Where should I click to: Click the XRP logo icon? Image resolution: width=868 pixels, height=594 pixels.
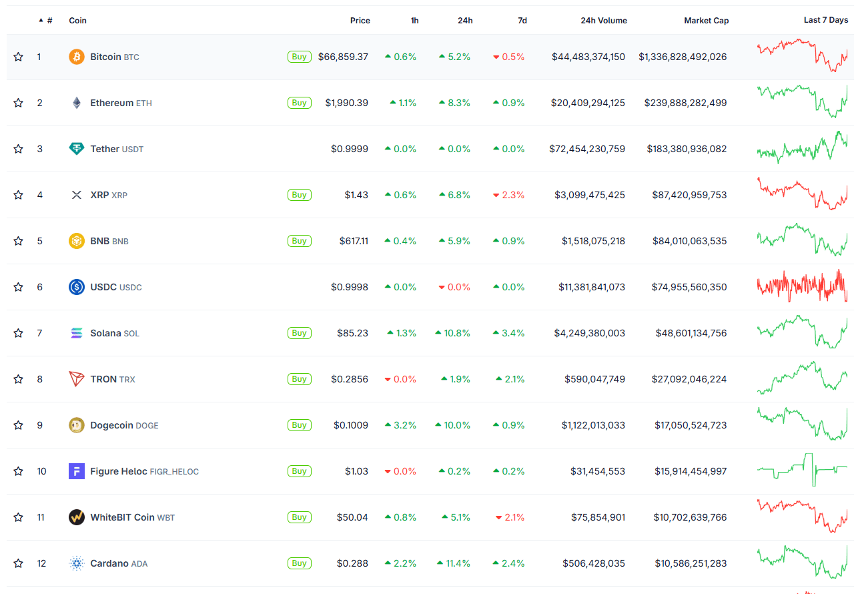click(75, 195)
